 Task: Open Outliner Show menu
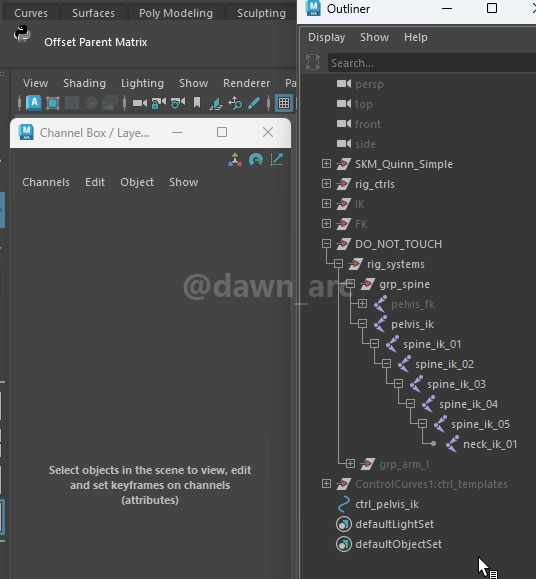coord(374,37)
